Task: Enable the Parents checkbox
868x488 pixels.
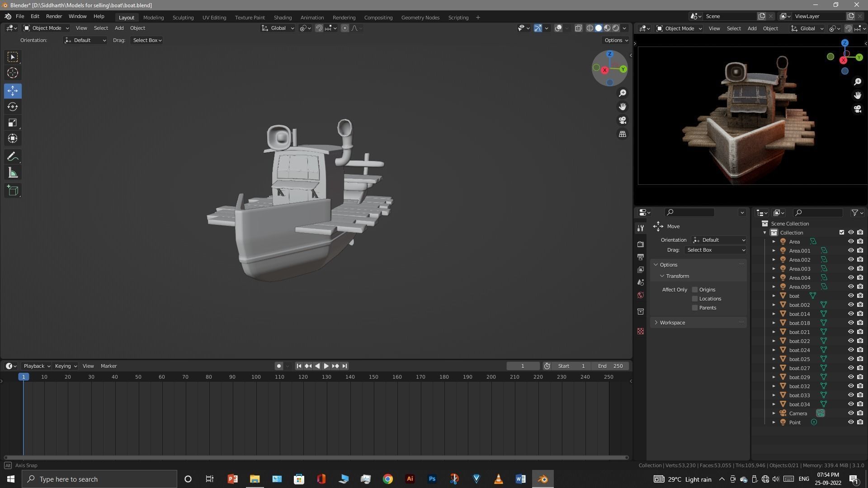Action: pos(695,308)
